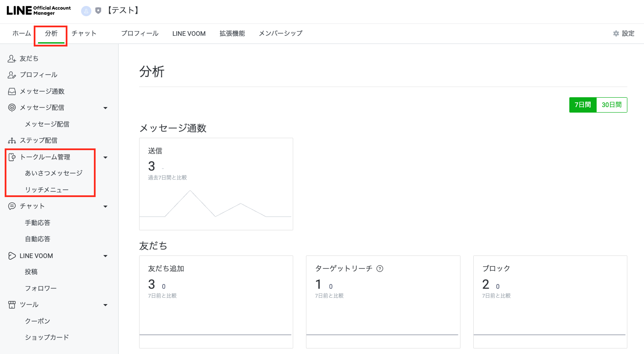644x354 pixels.
Task: Click the 友だち section heading
Action: pyautogui.click(x=153, y=246)
